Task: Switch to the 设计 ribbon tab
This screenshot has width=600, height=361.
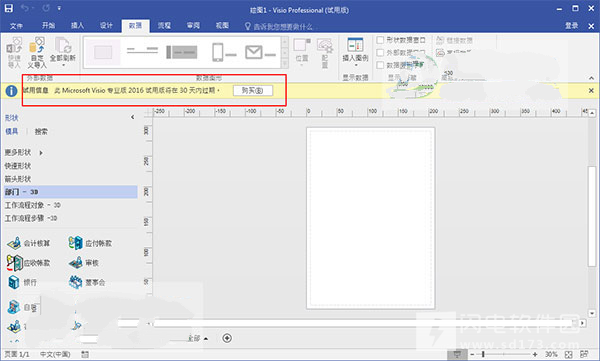Action: (106, 25)
